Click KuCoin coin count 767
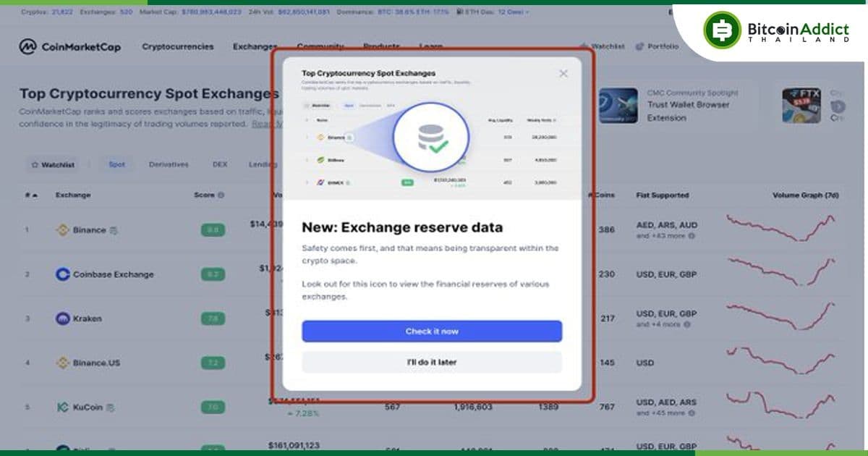The height and width of the screenshot is (456, 868). [606, 408]
